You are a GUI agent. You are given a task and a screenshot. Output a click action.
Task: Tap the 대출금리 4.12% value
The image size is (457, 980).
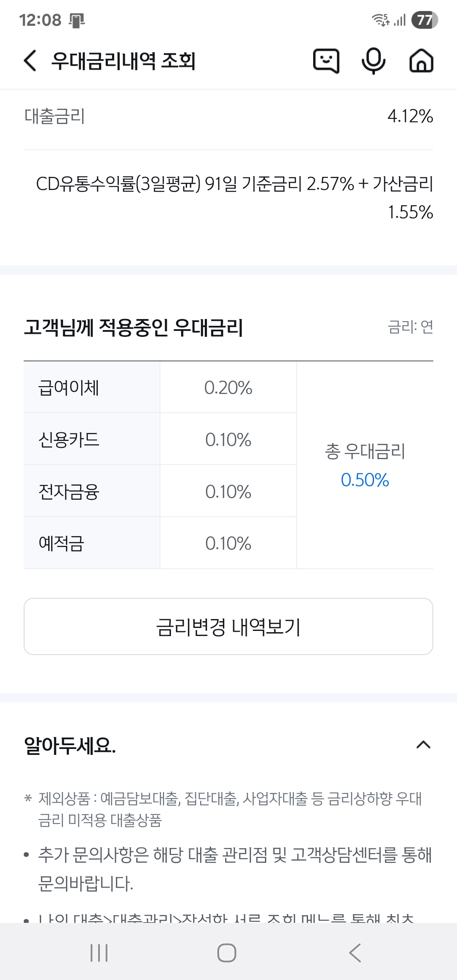(x=410, y=116)
